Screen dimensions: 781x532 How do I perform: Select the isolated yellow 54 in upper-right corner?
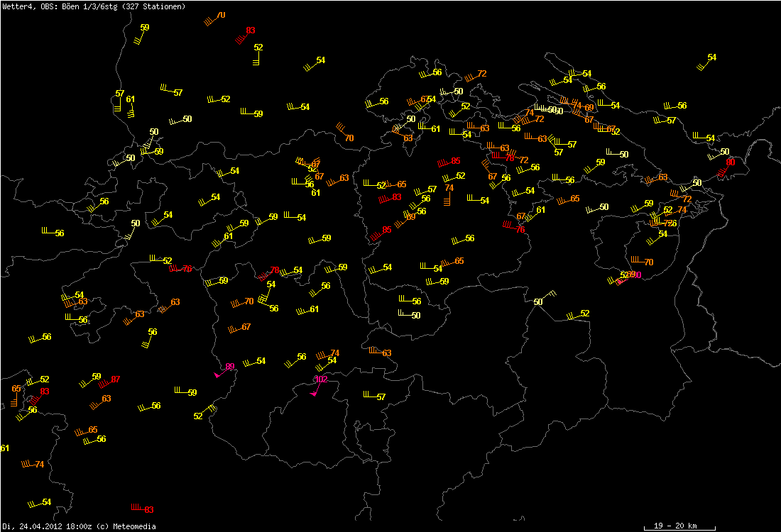click(x=711, y=57)
